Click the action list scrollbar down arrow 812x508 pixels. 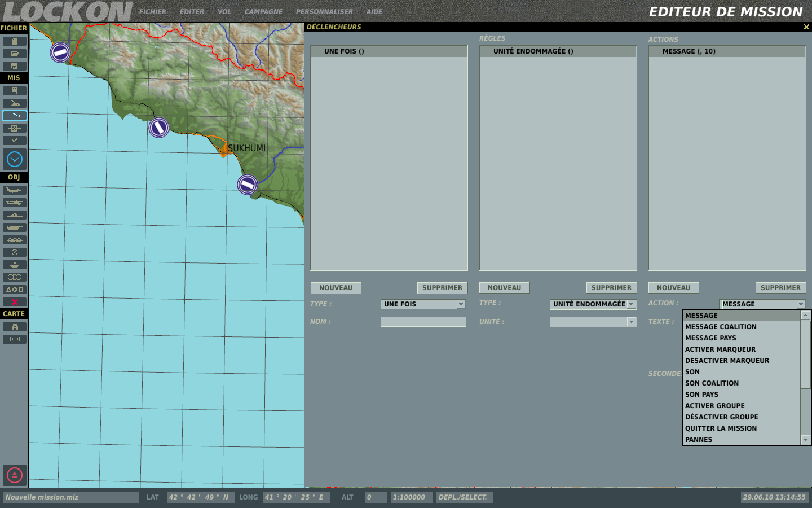click(805, 440)
